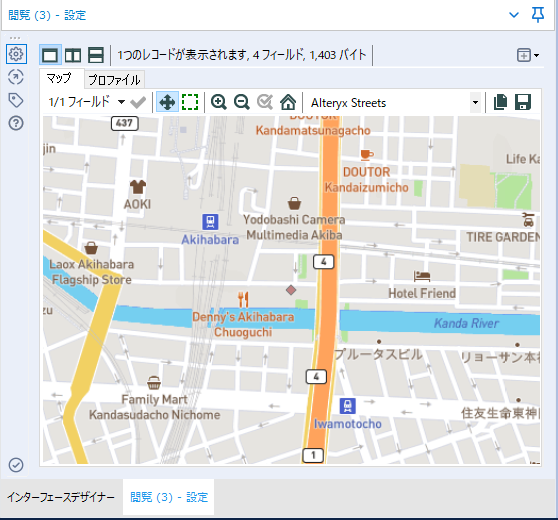Viewport: 558px width, 520px height.
Task: Click the Kanda River label
Action: [x=466, y=324]
